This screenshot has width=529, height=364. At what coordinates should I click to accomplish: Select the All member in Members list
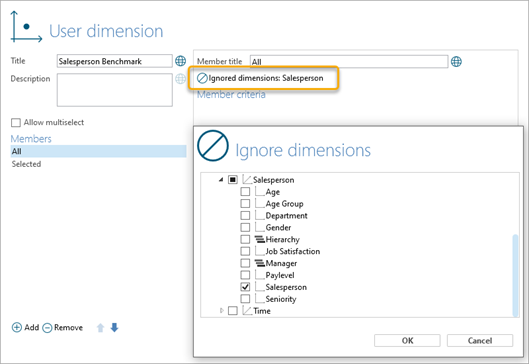tap(98, 151)
